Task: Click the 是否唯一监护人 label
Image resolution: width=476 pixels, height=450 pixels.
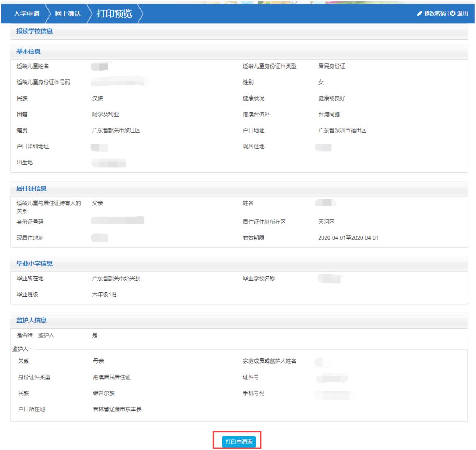Action: 35,335
